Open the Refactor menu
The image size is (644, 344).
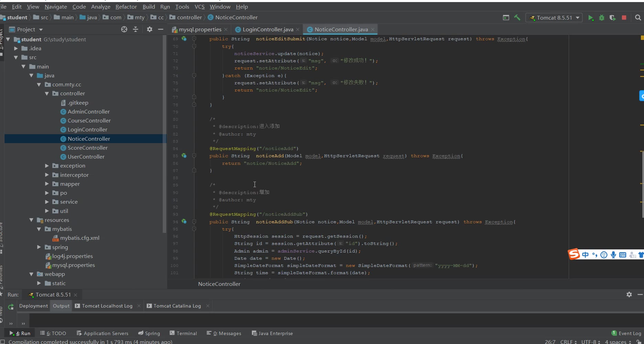pyautogui.click(x=126, y=7)
